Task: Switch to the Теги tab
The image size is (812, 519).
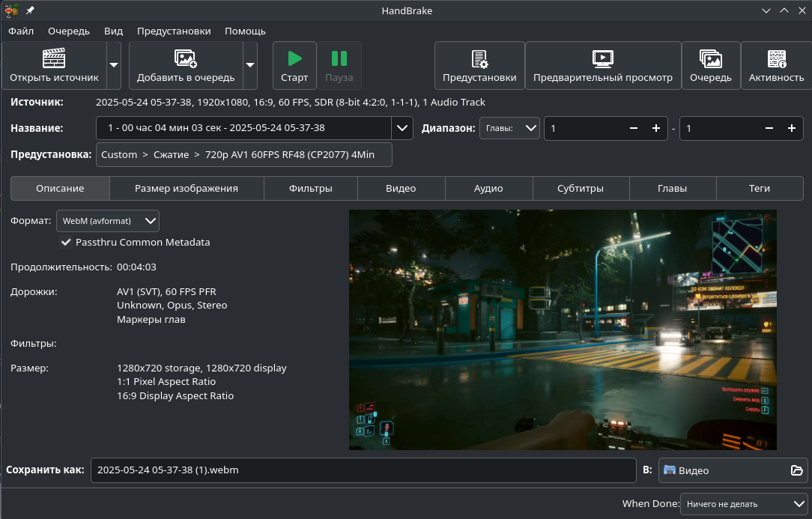Action: tap(759, 189)
